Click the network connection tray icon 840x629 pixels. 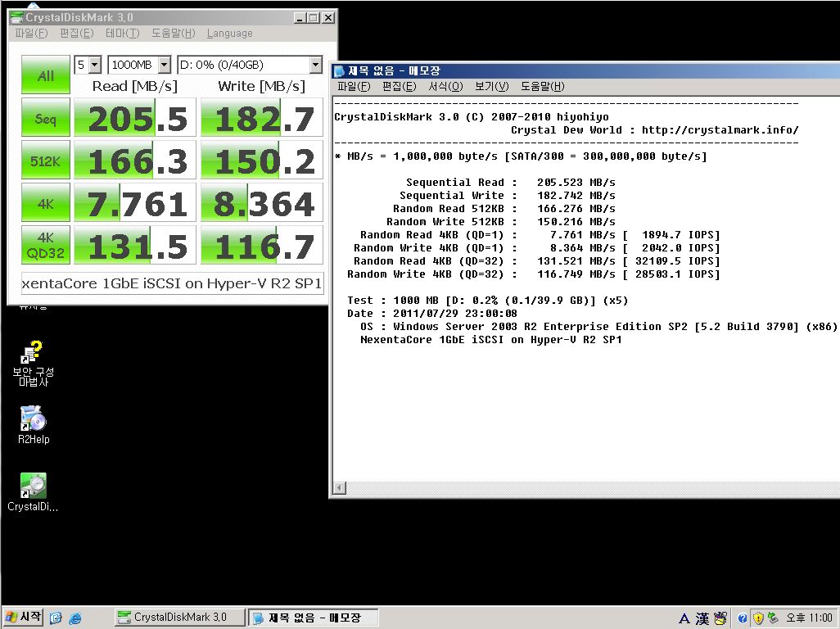click(x=773, y=618)
